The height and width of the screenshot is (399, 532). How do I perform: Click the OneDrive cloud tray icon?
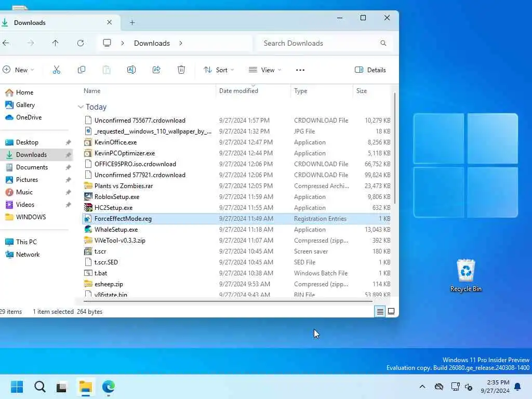pos(439,387)
